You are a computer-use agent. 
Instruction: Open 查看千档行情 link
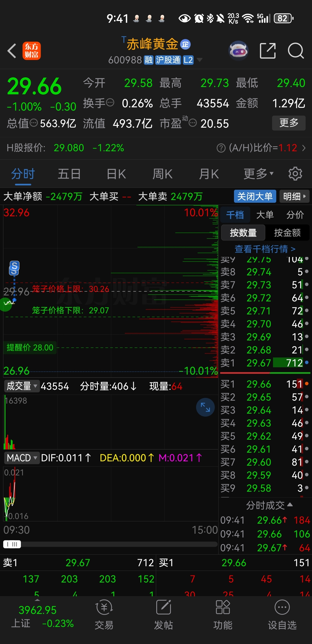coord(265,249)
